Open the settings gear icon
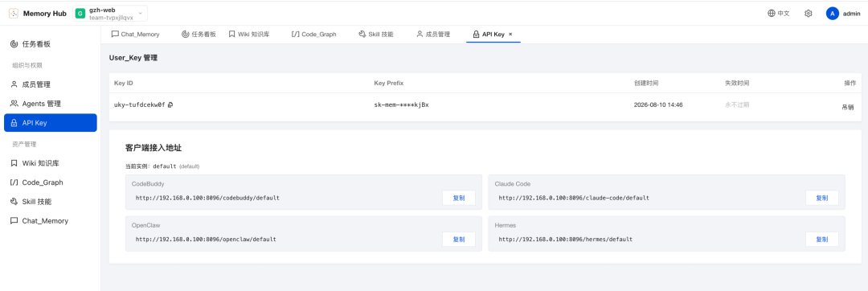868x291 pixels. pos(808,14)
